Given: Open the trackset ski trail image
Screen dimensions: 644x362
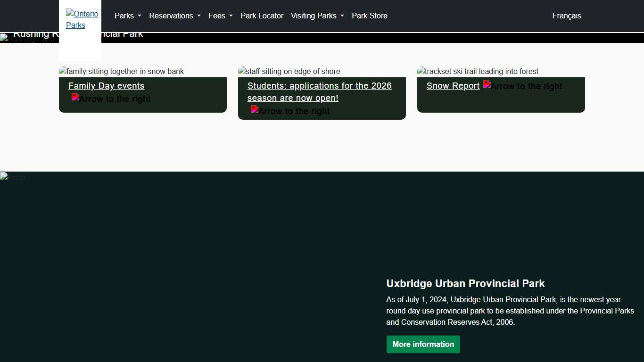Looking at the screenshot, I should (x=478, y=71).
